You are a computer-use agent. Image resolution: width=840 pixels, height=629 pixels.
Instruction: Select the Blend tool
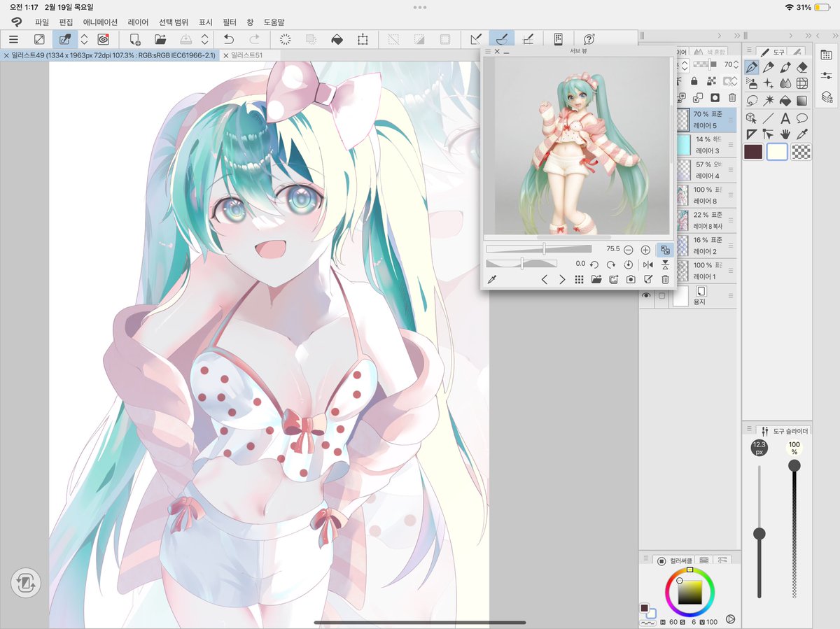click(785, 84)
